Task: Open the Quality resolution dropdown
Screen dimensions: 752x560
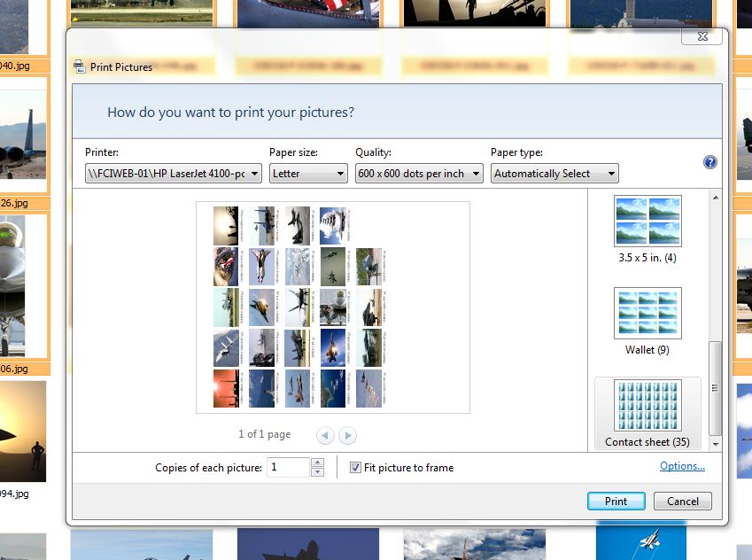Action: (x=419, y=174)
